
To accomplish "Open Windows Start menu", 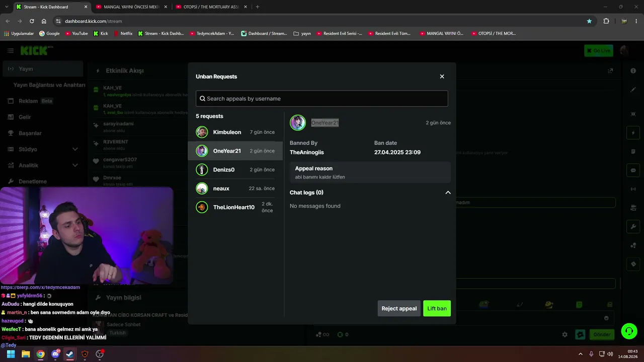I will click(x=11, y=354).
